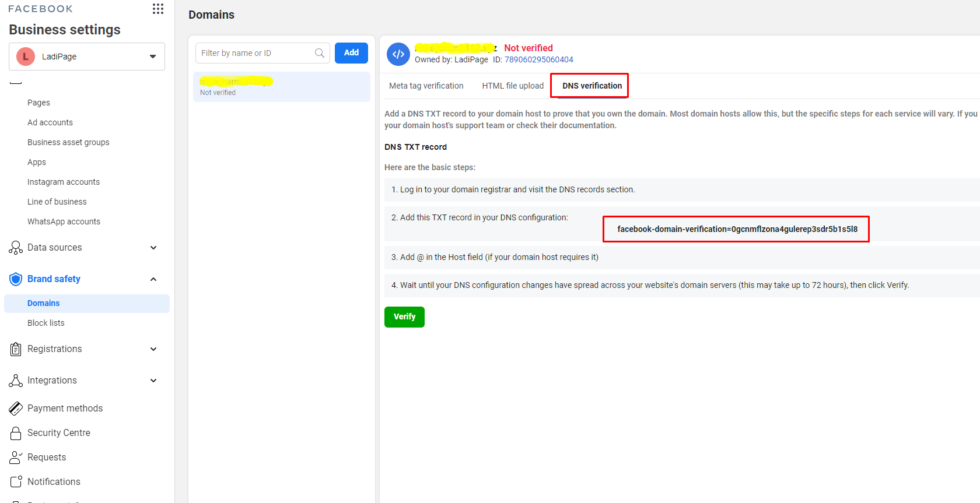Open the Facebook apps grid menu

(158, 9)
